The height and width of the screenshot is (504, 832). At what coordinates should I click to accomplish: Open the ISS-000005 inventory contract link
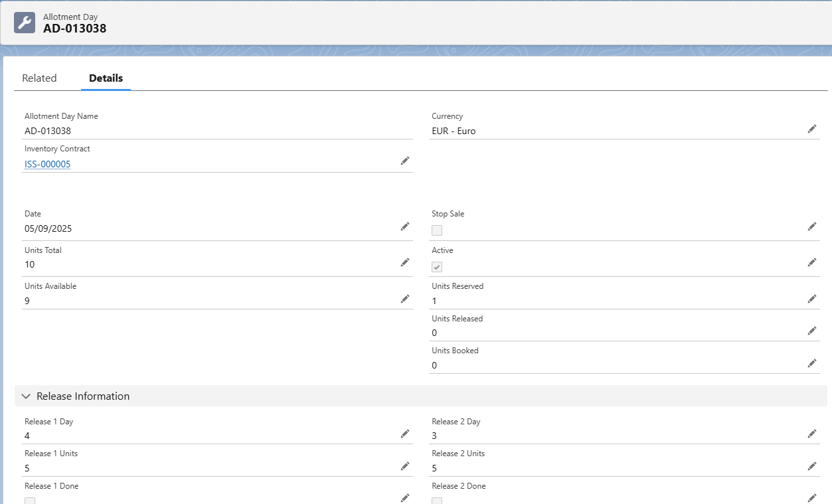[48, 165]
